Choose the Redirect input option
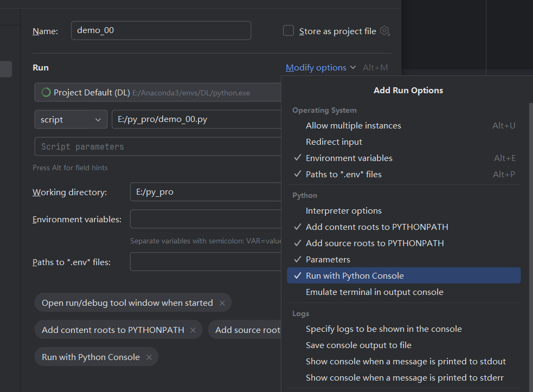This screenshot has width=533, height=392. [404, 142]
